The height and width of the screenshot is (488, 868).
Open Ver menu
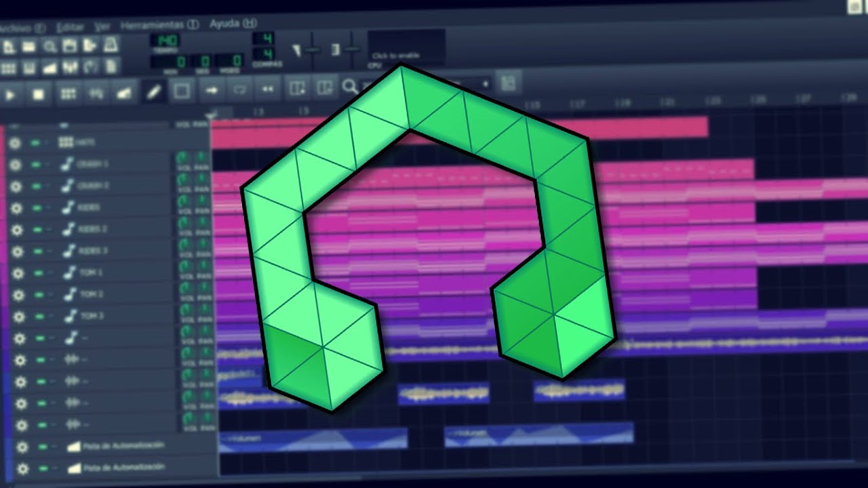(102, 27)
